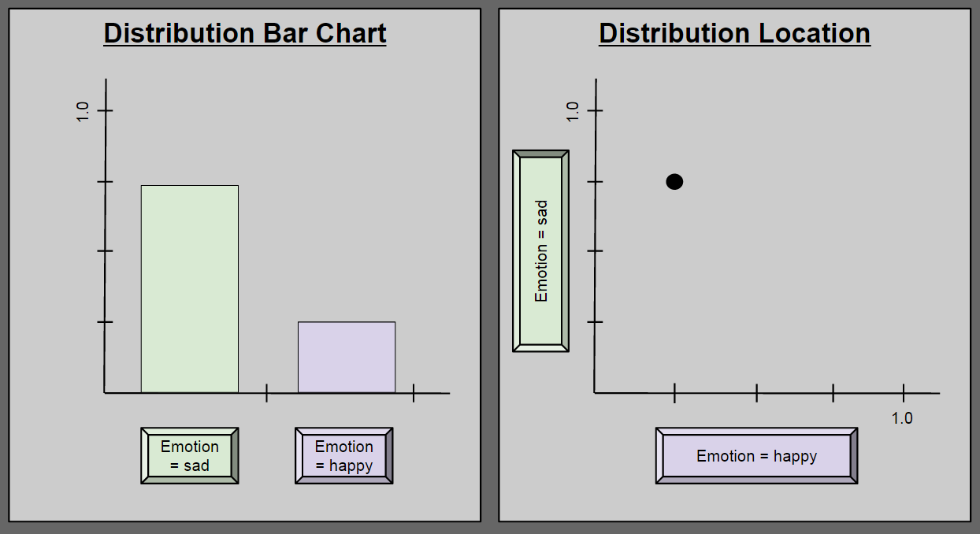
Task: Click the topmost tick on bar chart y-axis
Action: tap(105, 110)
